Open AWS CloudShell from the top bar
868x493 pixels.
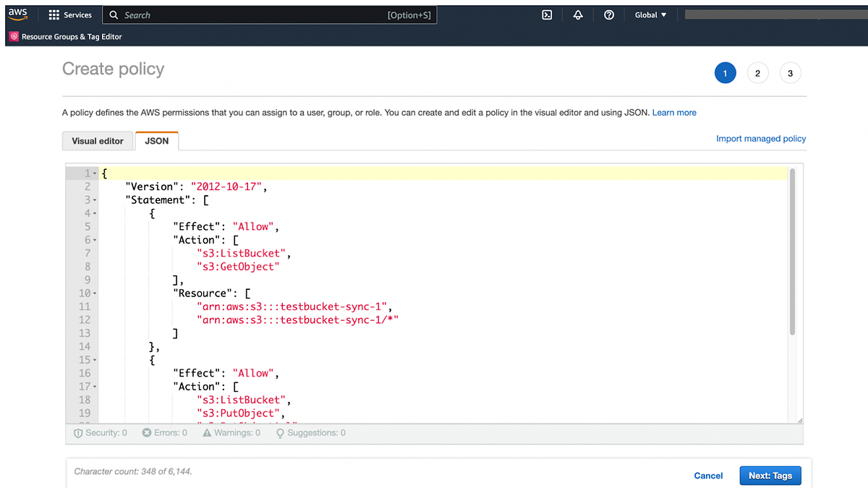(x=547, y=14)
